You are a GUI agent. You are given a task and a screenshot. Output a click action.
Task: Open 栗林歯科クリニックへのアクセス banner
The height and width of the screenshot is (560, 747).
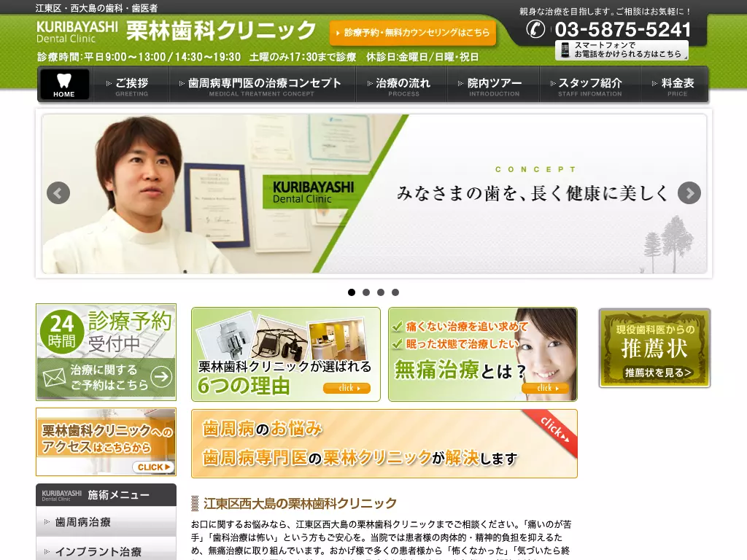[x=107, y=442]
